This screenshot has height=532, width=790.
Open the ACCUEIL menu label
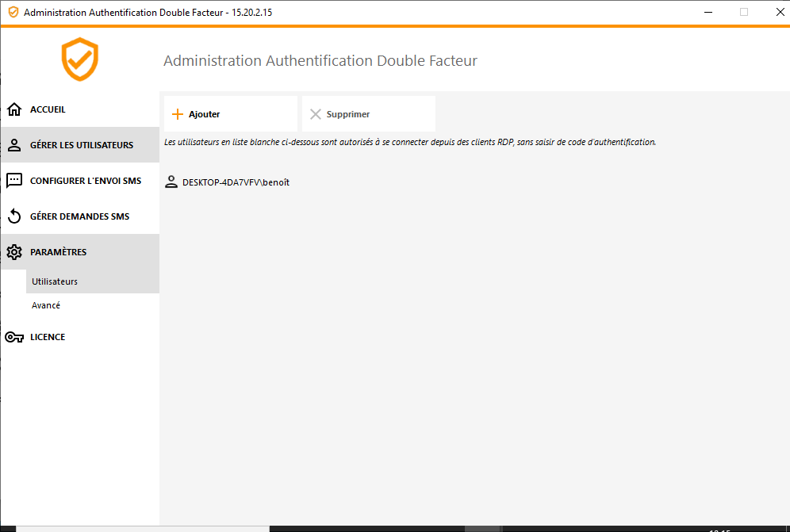click(x=48, y=109)
